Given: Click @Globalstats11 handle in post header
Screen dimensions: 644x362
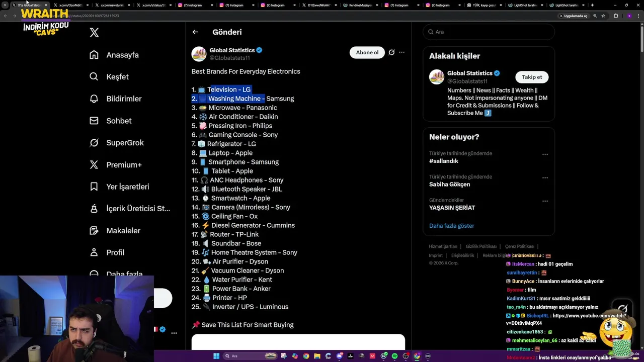Looking at the screenshot, I should click(x=229, y=58).
